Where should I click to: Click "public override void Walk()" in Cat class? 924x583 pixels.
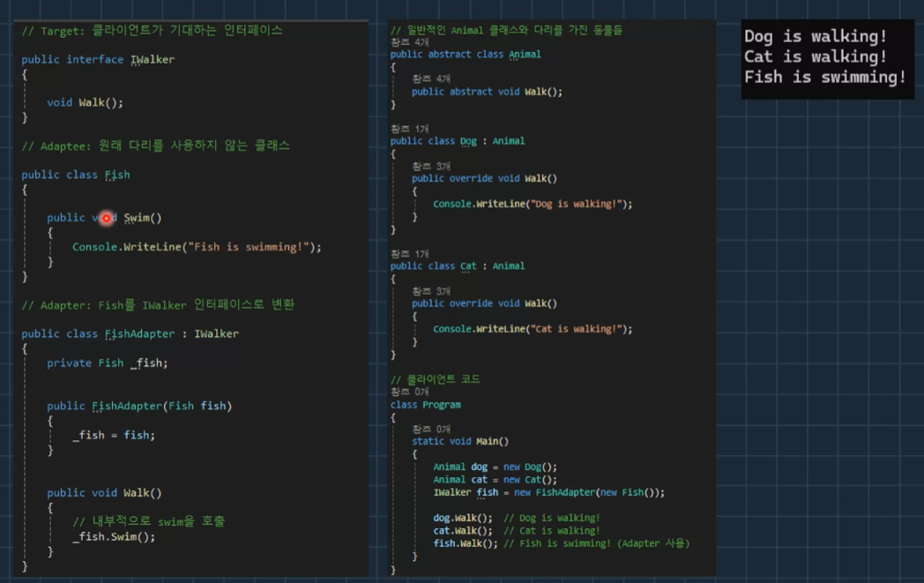(x=484, y=303)
